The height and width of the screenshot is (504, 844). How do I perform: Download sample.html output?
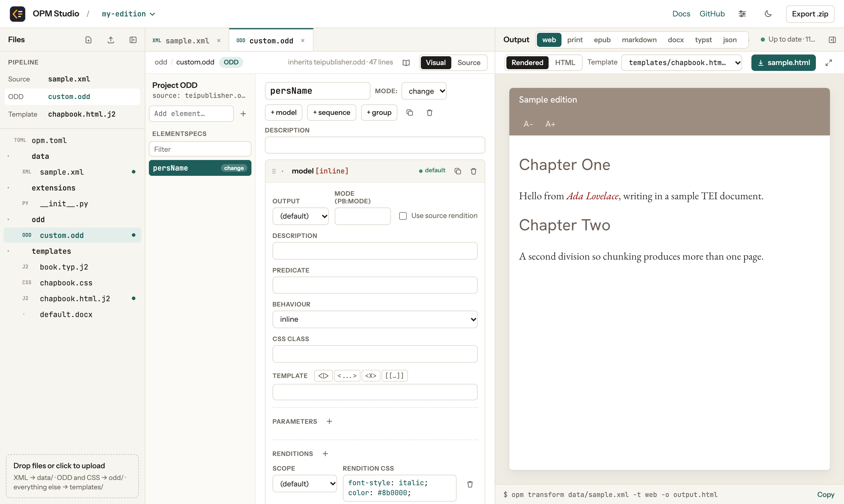pyautogui.click(x=783, y=62)
